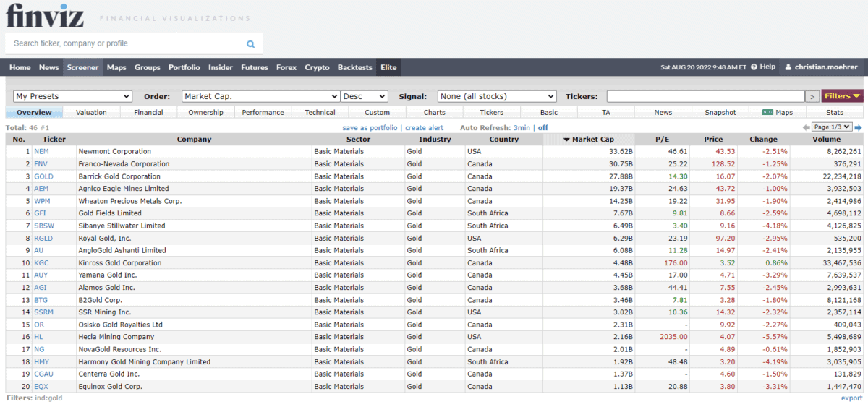Sort by Market Cap column header
The image size is (868, 407).
[x=589, y=140]
